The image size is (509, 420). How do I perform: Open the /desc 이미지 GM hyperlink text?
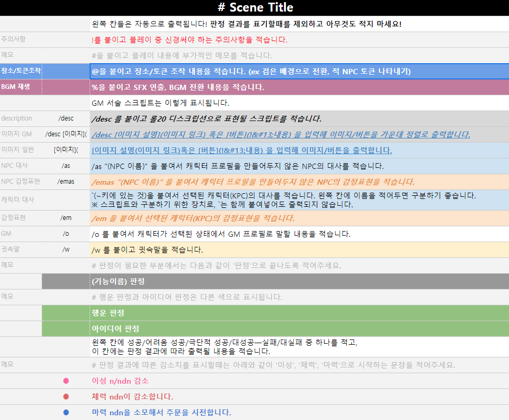point(281,135)
